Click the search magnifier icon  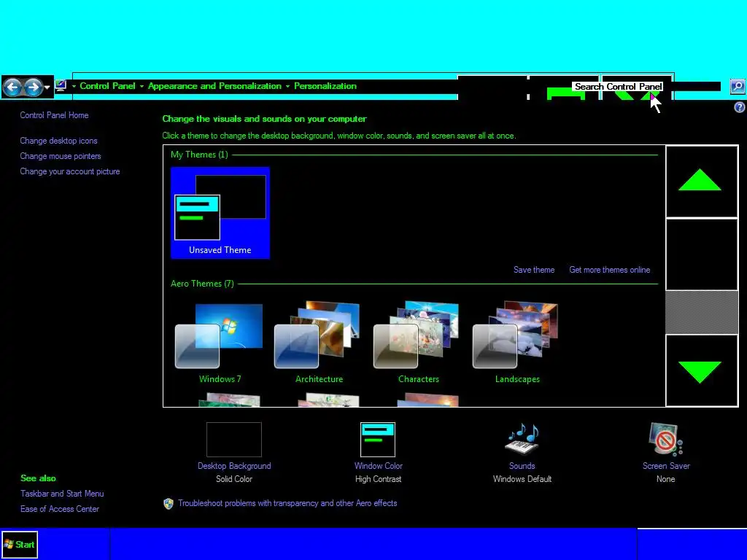point(738,86)
